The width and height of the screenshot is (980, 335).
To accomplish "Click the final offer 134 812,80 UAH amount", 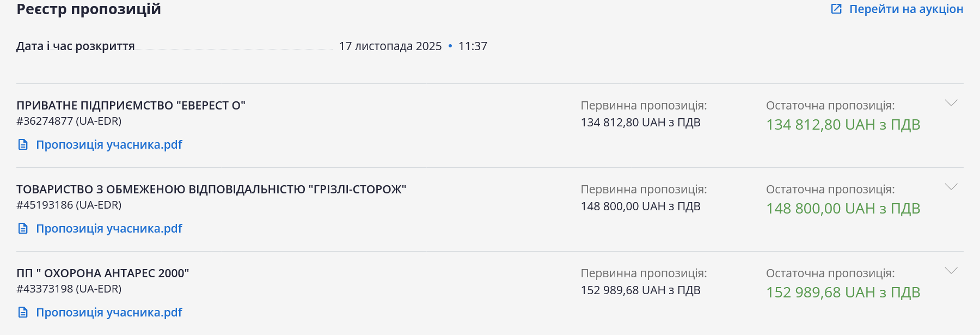I will pyautogui.click(x=843, y=125).
